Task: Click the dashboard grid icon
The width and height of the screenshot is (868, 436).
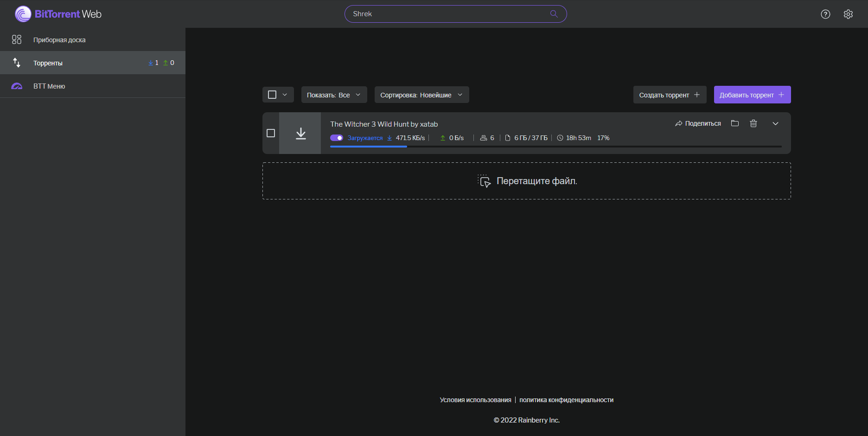Action: tap(17, 39)
